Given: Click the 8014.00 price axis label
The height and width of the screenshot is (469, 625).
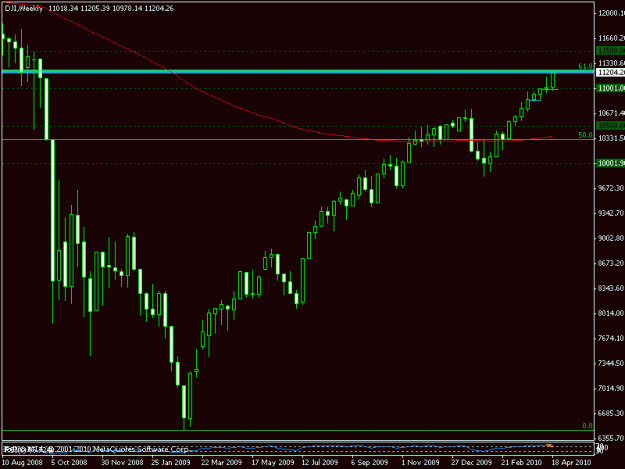Looking at the screenshot, I should (x=611, y=313).
